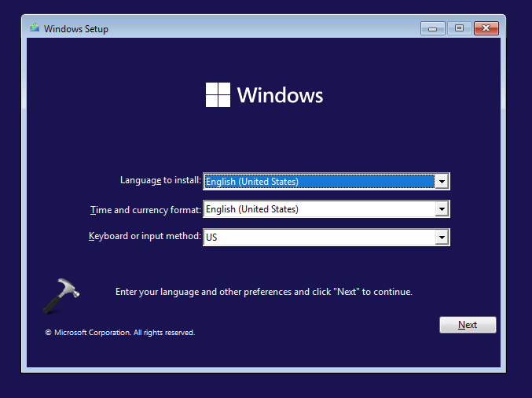Click the large "Windows" wordmark text
532x398 pixels.
click(x=280, y=95)
